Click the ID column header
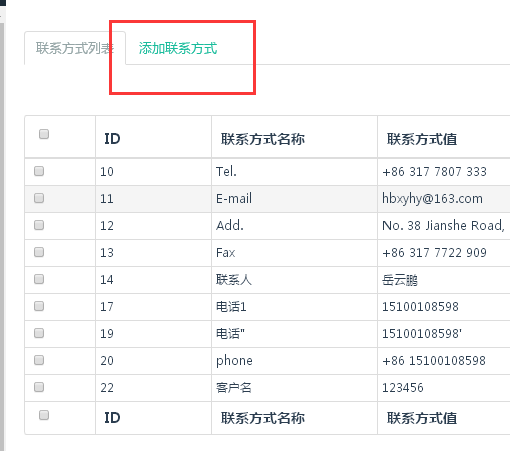This screenshot has height=451, width=510. [112, 139]
